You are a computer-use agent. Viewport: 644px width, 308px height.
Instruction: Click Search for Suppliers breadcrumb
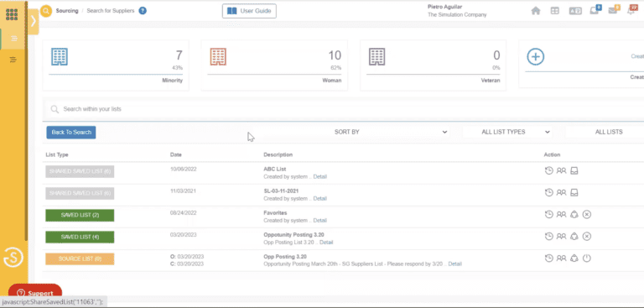(x=111, y=11)
